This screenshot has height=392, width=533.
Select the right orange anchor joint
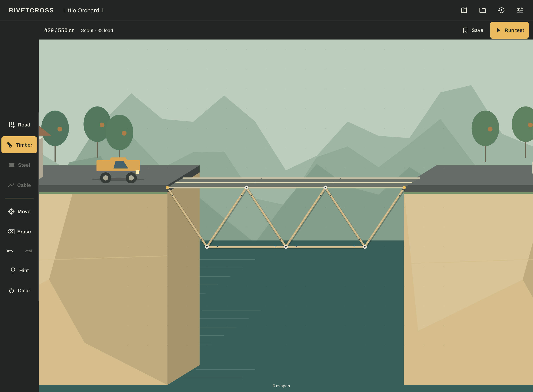(404, 188)
